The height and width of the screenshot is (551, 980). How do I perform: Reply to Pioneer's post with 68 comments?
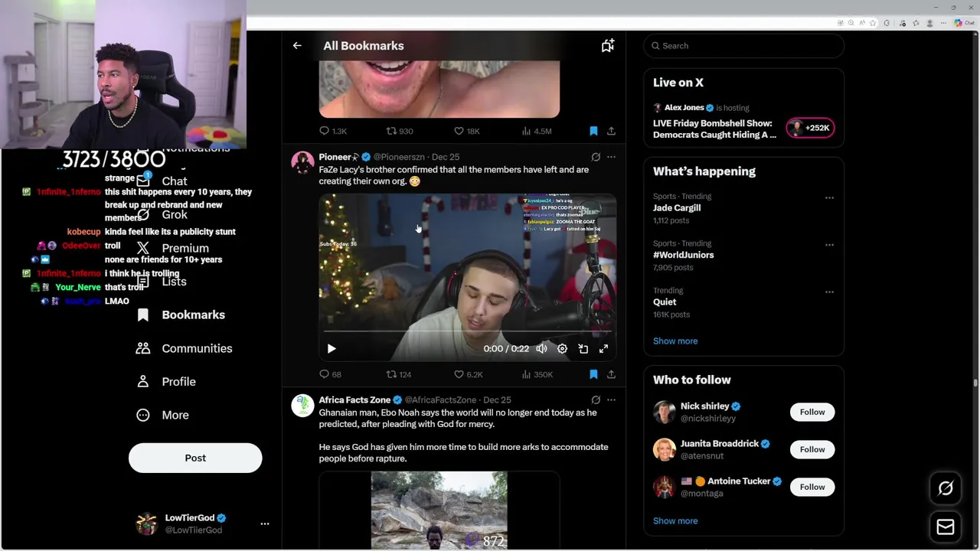click(324, 374)
